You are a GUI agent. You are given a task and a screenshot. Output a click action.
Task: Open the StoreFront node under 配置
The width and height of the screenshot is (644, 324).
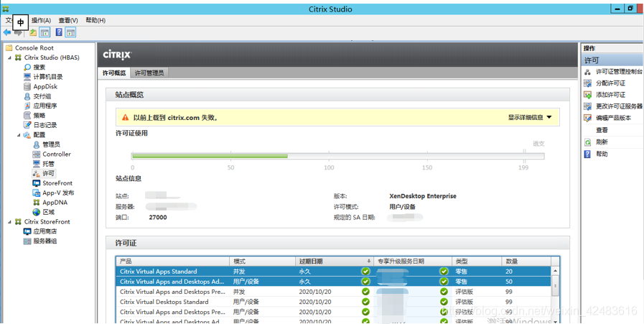click(x=57, y=183)
